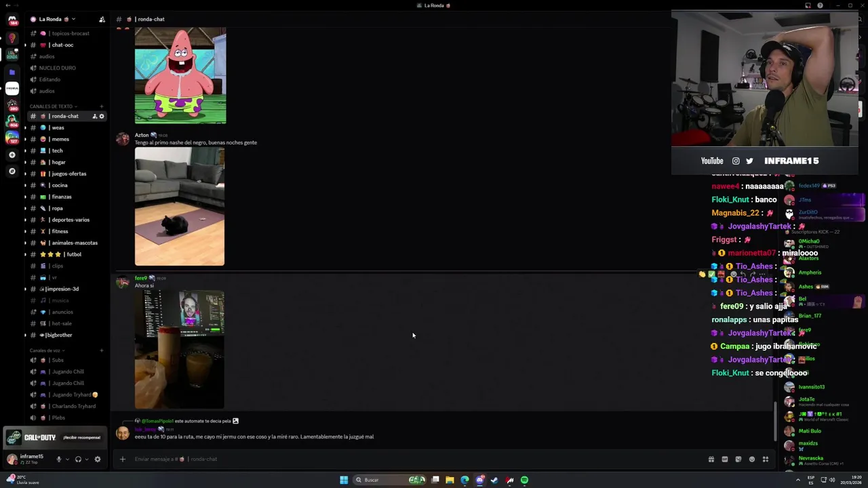Create invite icon on ronda-chat channel
868x488 pixels.
95,116
